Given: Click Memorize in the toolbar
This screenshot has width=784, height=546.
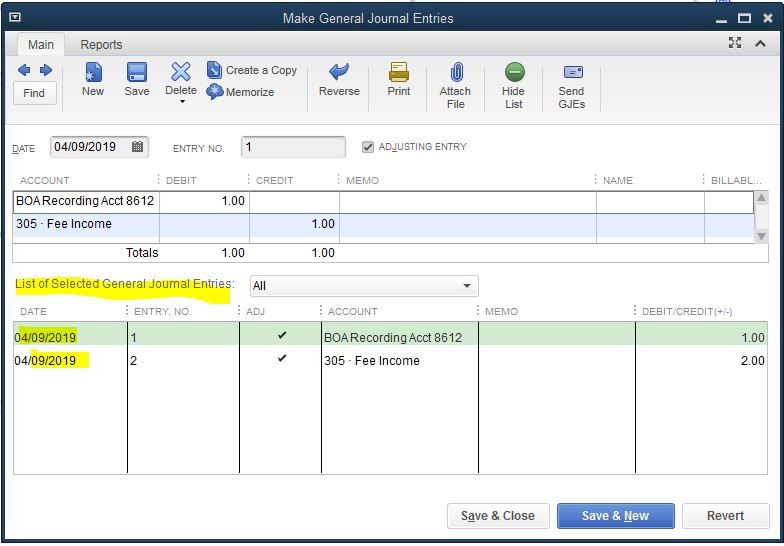Looking at the screenshot, I should point(240,92).
